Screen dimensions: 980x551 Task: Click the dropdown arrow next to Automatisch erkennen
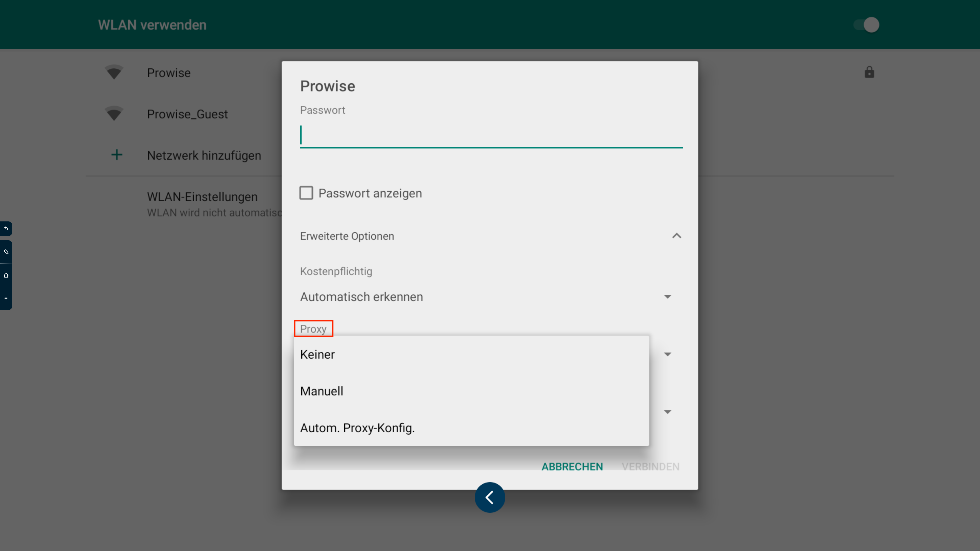pyautogui.click(x=668, y=297)
